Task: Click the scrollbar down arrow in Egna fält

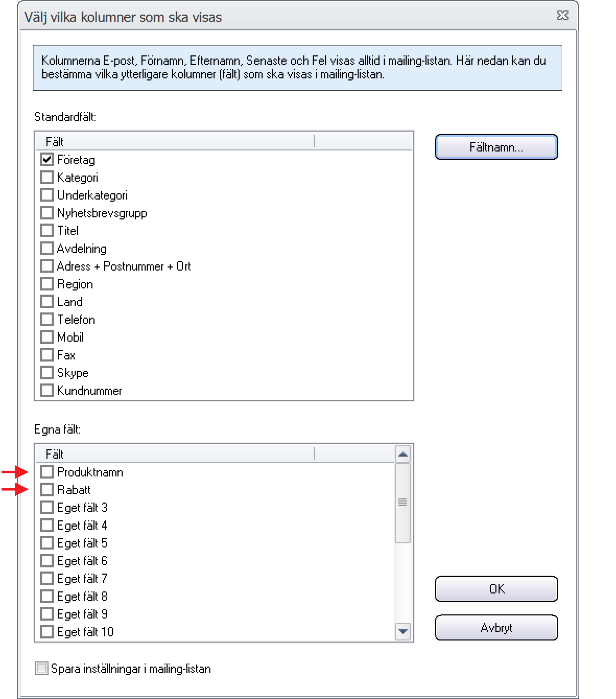Action: pos(403,631)
